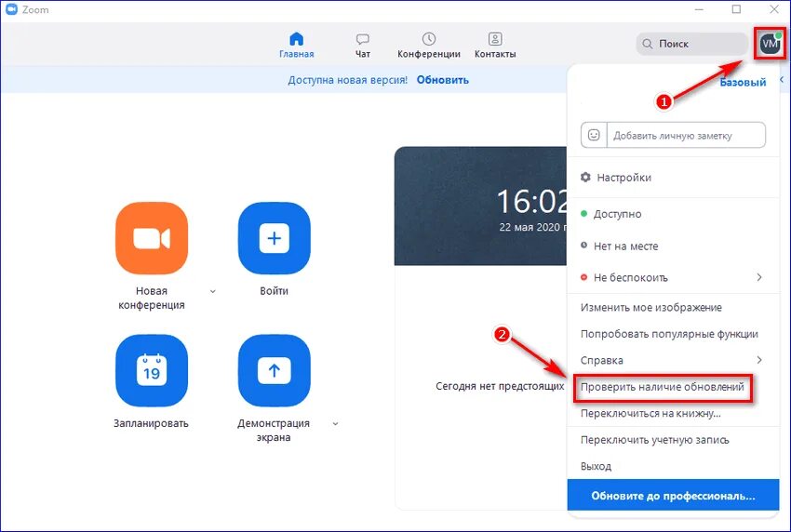Viewport: 791px width, 532px height.
Task: Click Обновите до профессиональ… button
Action: pyautogui.click(x=674, y=495)
